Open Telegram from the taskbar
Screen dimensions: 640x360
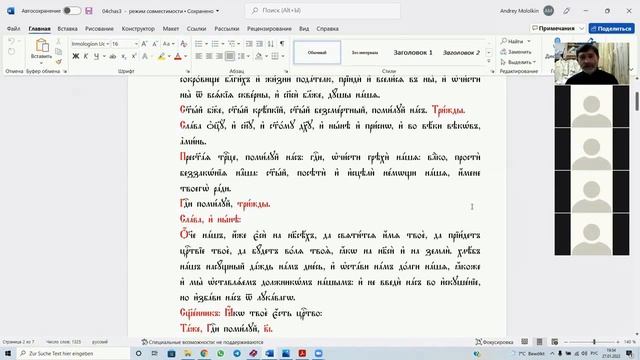237,353
